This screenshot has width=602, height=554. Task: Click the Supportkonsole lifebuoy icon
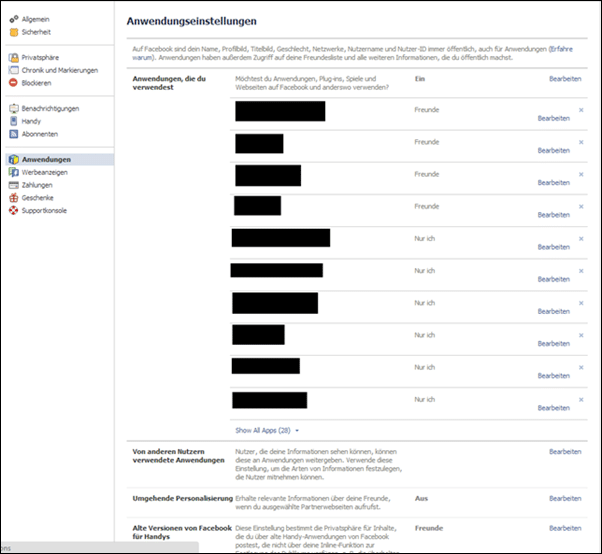(13, 210)
